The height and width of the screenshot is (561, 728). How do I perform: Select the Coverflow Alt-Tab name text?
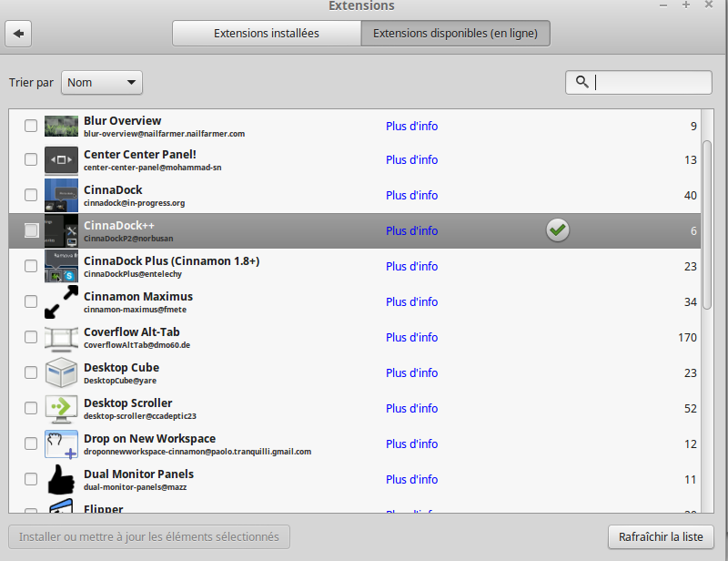[131, 331]
